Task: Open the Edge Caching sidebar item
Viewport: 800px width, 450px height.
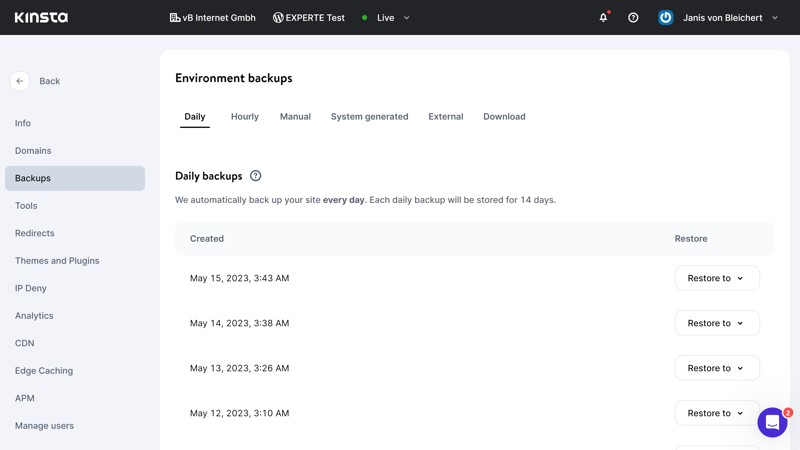Action: (x=44, y=371)
